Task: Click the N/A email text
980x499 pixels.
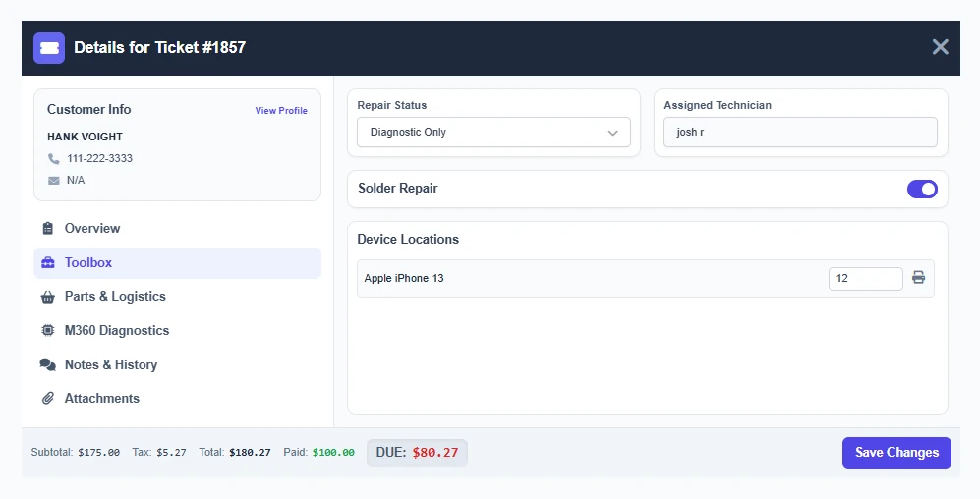Action: [76, 181]
